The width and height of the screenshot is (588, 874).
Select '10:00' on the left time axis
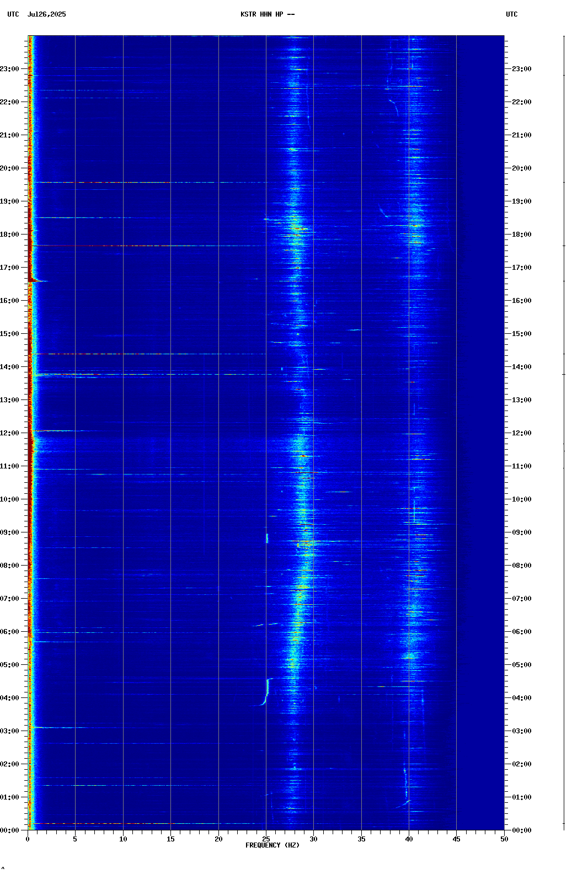(x=9, y=499)
